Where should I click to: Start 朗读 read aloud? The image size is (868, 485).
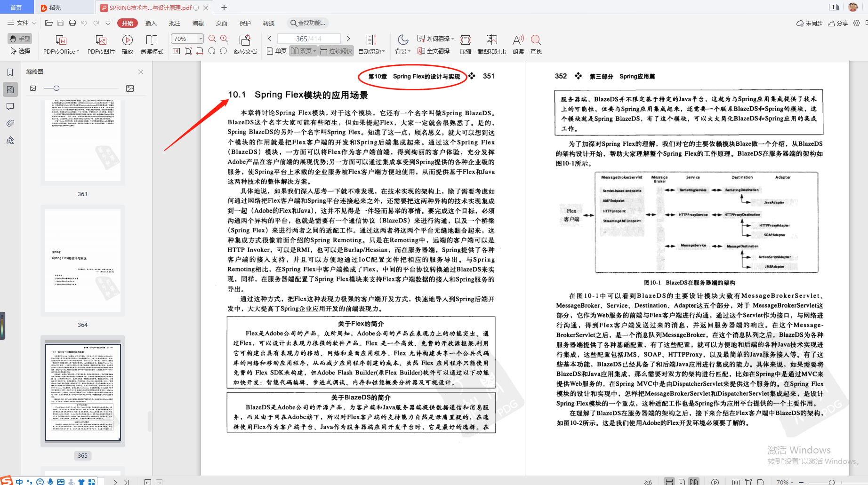[518, 45]
